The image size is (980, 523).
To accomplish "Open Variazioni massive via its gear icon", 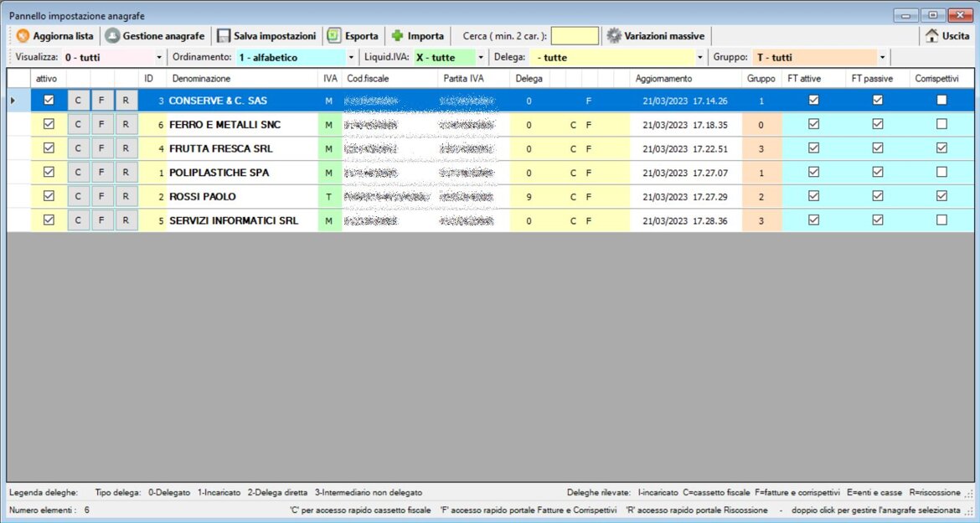I will (614, 36).
